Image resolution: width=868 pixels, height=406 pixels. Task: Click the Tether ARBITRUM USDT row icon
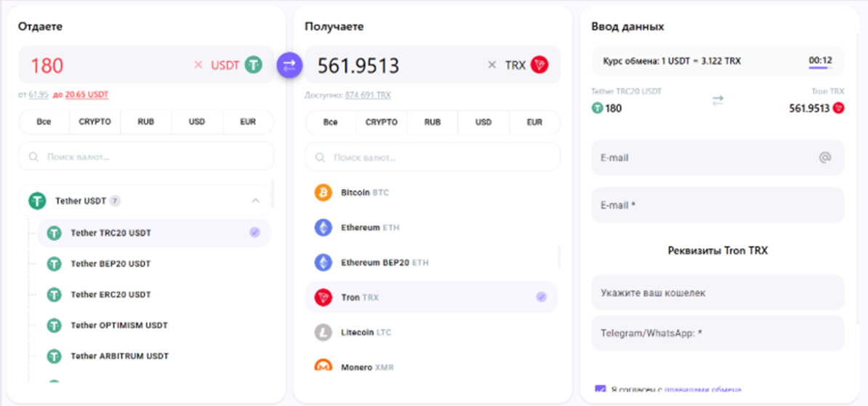[x=54, y=356]
